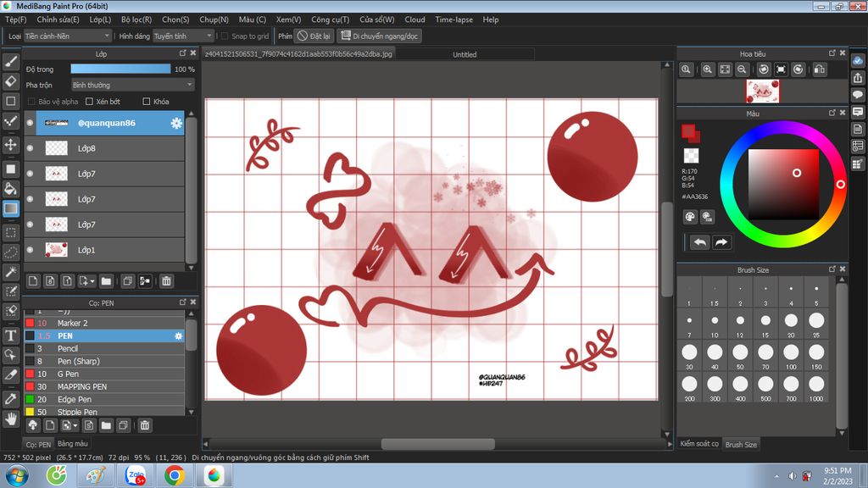Select the Bucket fill tool
This screenshot has height=488, width=868.
pyautogui.click(x=11, y=188)
